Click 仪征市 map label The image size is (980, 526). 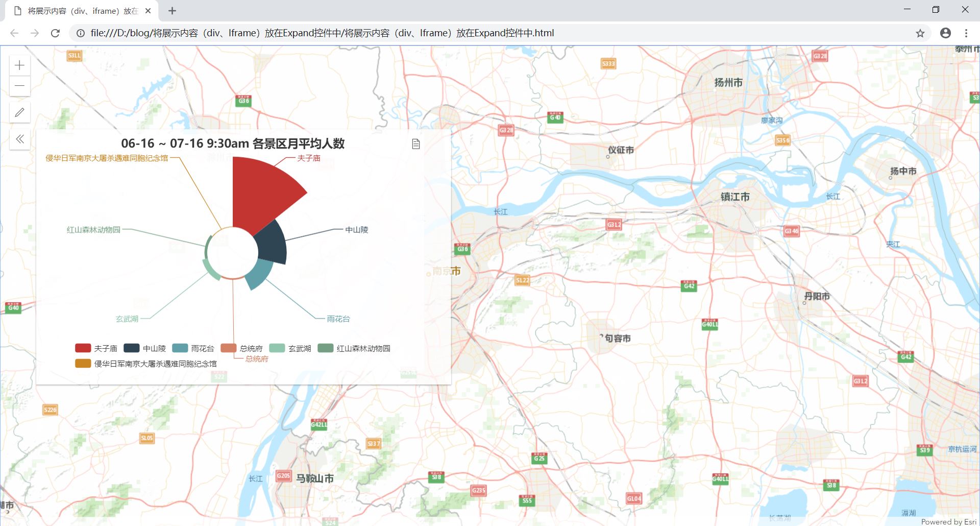click(621, 150)
